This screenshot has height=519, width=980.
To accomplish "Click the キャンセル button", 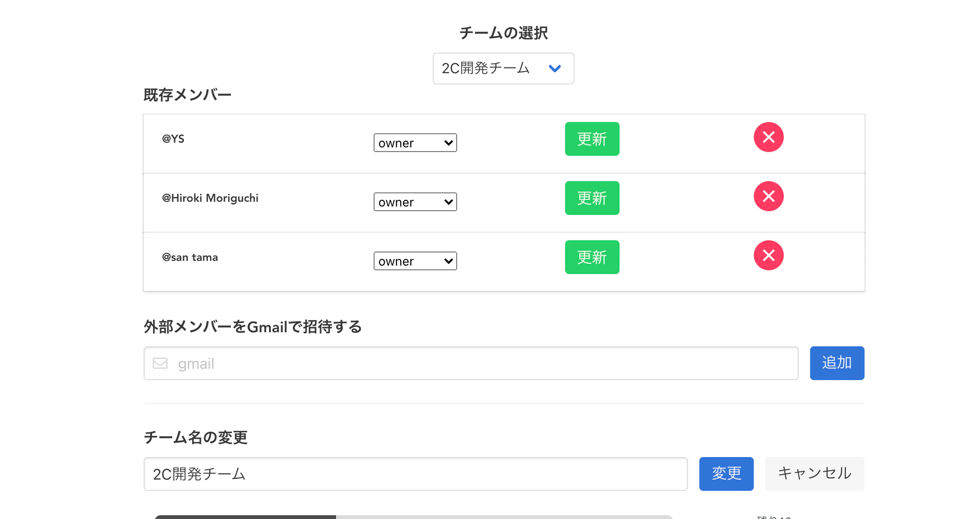I will click(x=814, y=474).
